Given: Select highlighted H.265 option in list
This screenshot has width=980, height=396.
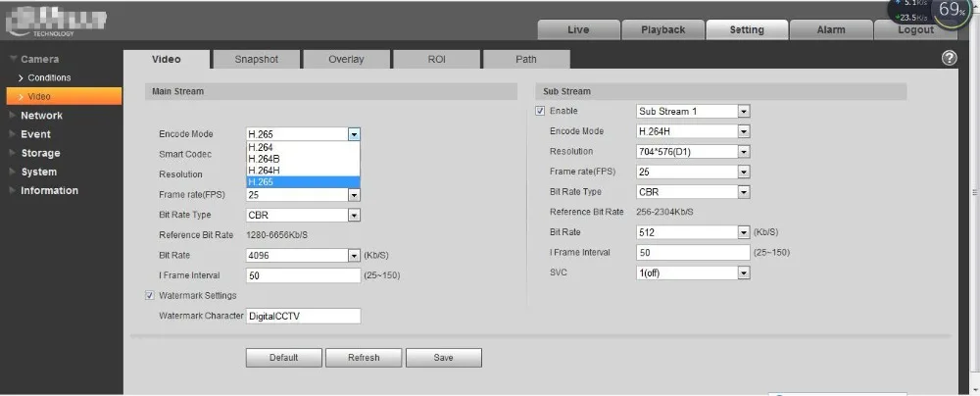Looking at the screenshot, I should point(303,181).
